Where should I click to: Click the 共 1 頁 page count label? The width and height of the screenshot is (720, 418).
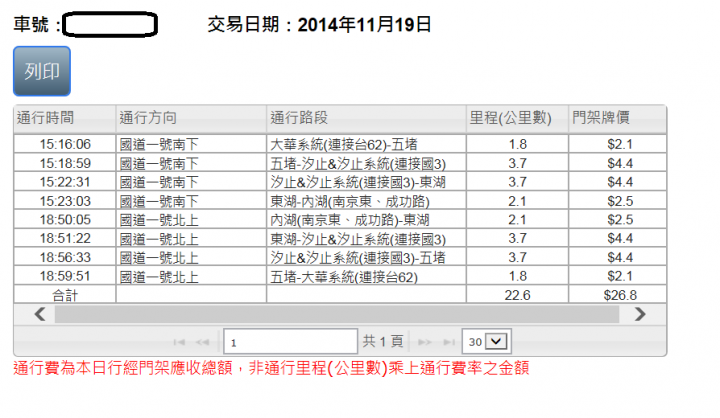[x=382, y=341]
